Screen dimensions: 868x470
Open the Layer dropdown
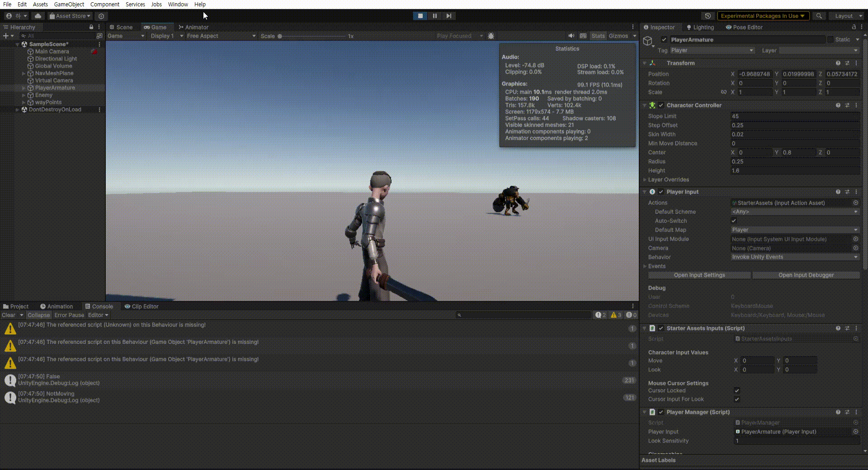coord(819,51)
